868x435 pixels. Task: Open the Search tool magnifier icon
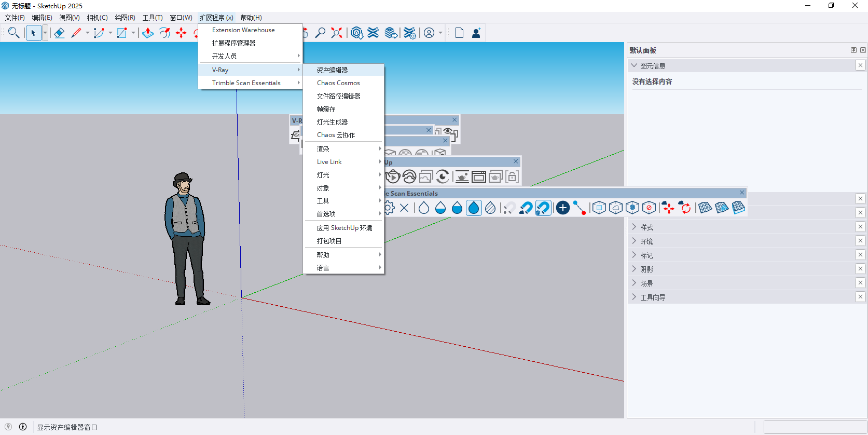14,33
